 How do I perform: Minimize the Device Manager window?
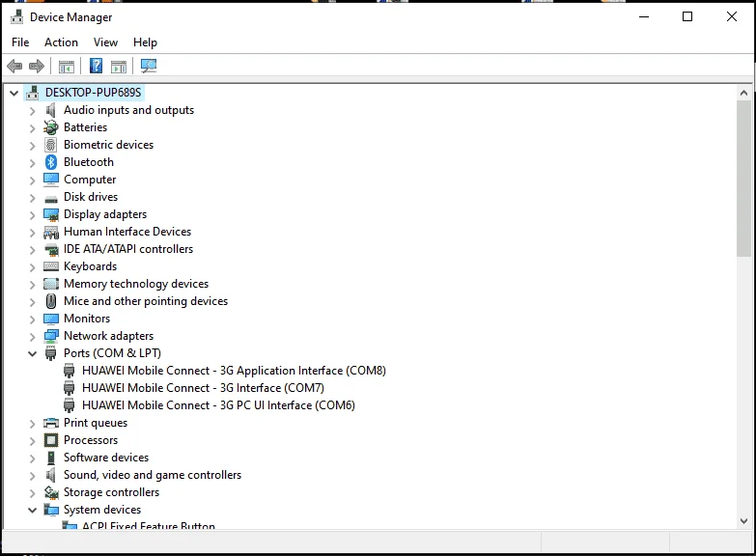click(644, 16)
